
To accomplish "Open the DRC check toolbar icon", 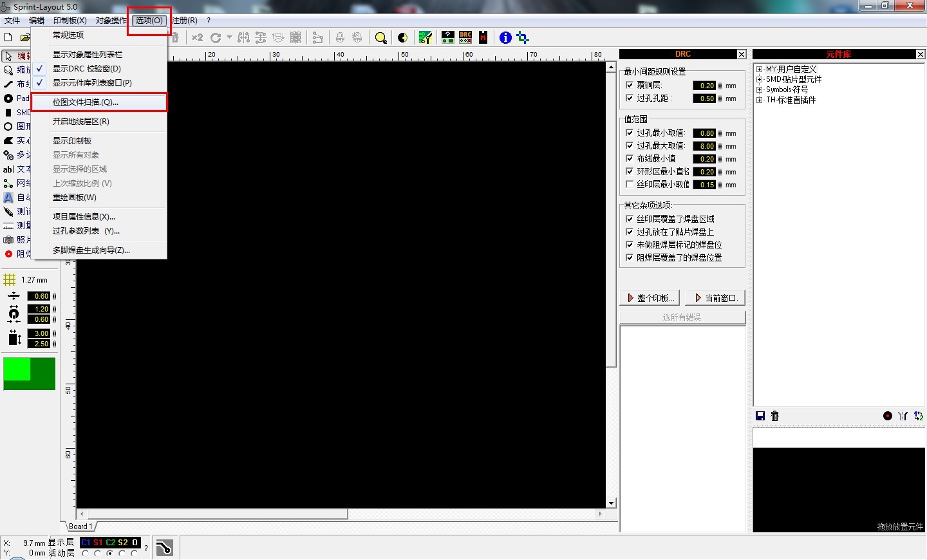I will tap(465, 38).
